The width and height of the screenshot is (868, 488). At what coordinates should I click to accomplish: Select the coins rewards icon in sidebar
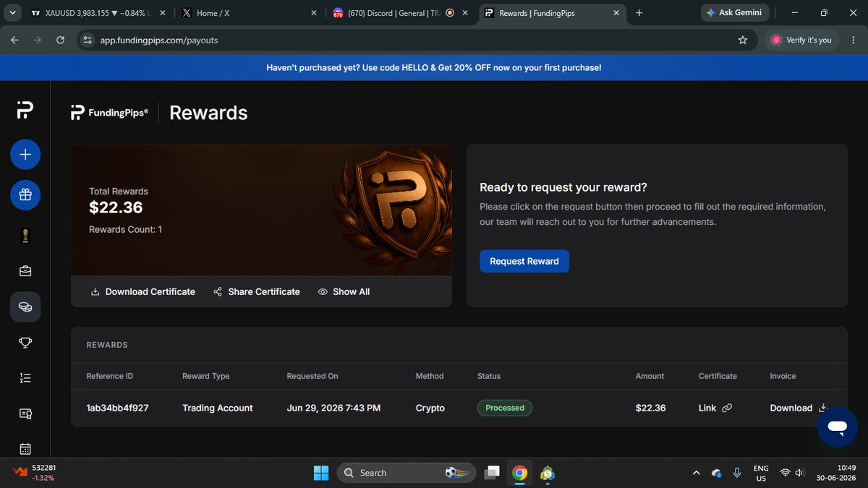(x=25, y=307)
